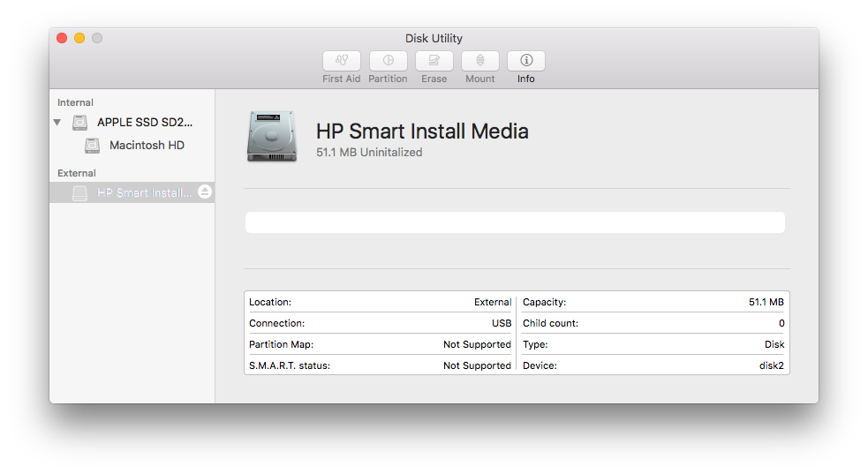
Task: Click the Device row showing disk2
Action: click(x=653, y=365)
